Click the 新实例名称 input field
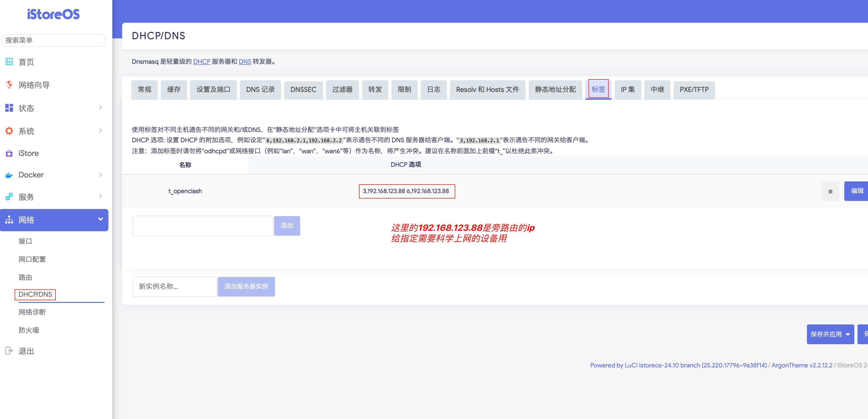The height and width of the screenshot is (419, 868). (175, 287)
